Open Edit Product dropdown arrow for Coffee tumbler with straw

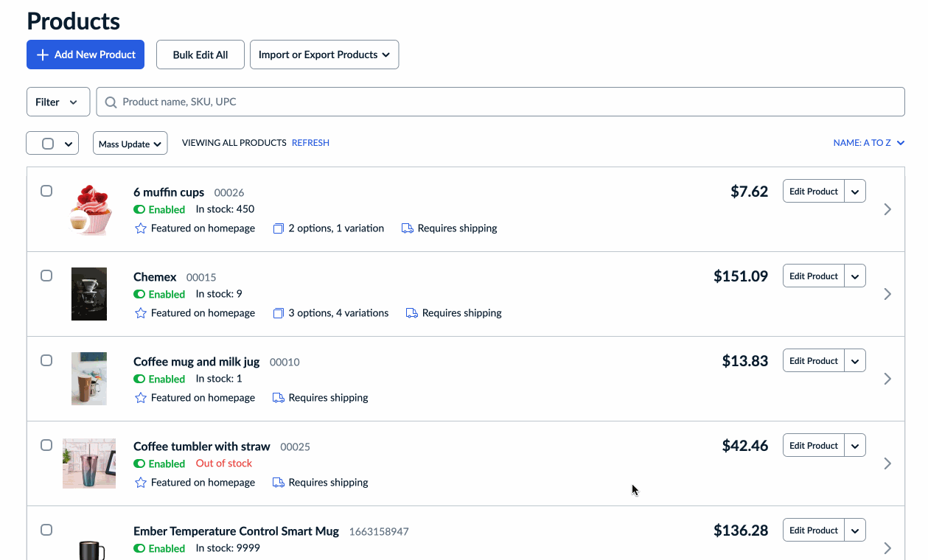point(855,446)
